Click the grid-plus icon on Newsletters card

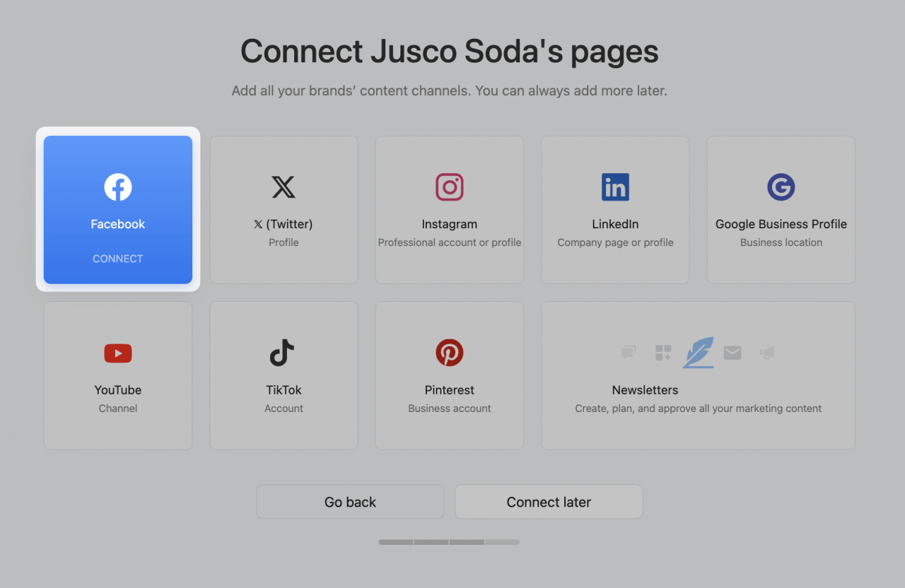662,353
